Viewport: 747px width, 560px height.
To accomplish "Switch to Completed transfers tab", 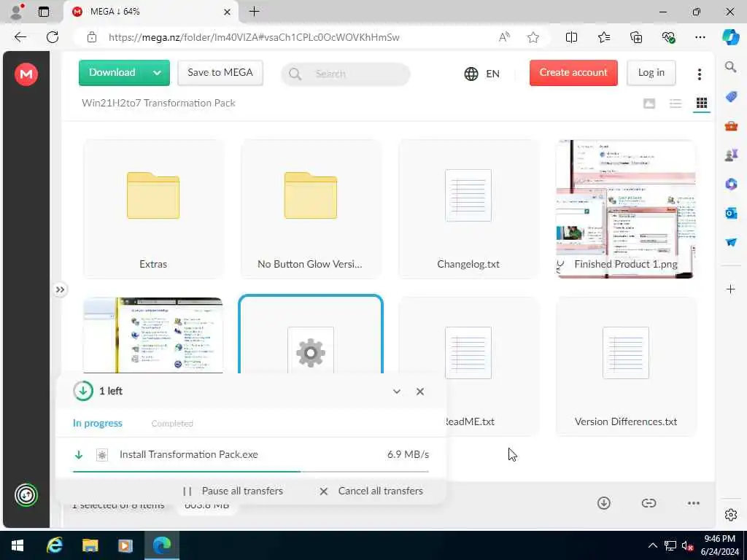I will [172, 424].
